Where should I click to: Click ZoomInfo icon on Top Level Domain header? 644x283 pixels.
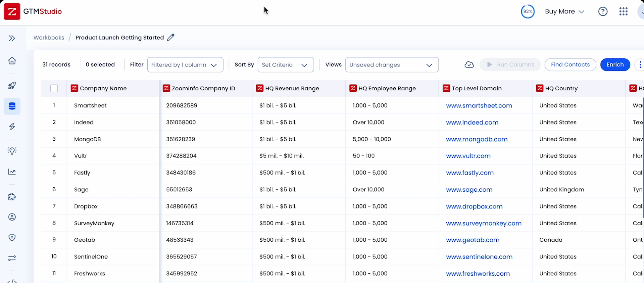click(446, 88)
